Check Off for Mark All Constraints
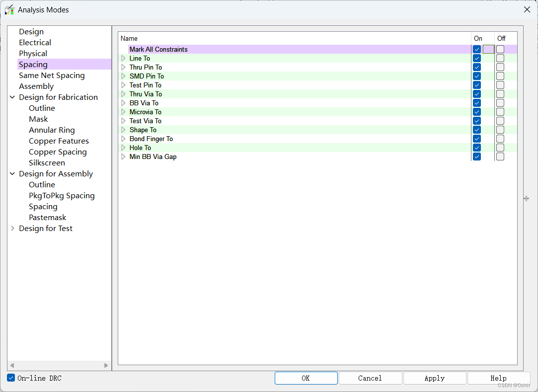Screen dimensions: 538x392 pyautogui.click(x=500, y=49)
